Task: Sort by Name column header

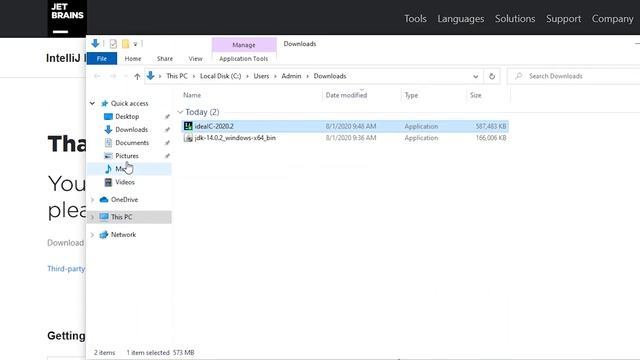Action: click(x=192, y=95)
